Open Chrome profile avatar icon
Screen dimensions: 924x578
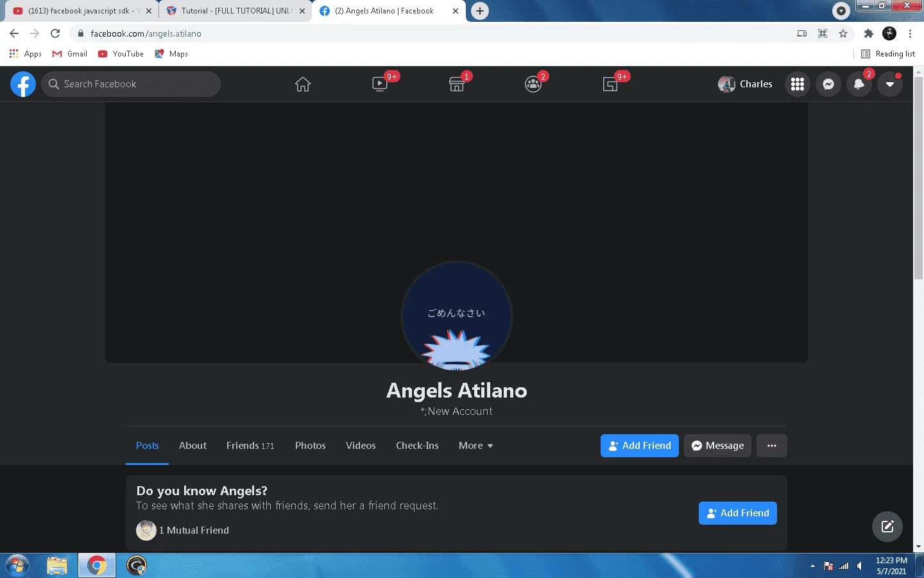[889, 33]
